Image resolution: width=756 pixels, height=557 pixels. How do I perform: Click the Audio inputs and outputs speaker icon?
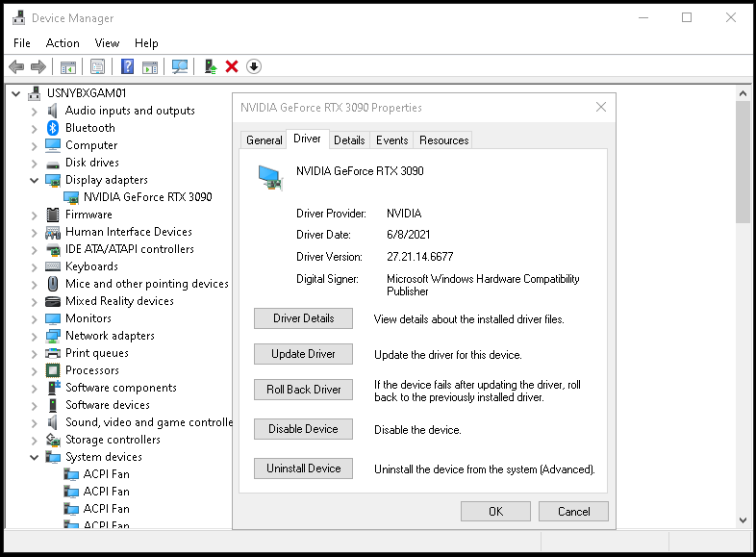(x=53, y=111)
